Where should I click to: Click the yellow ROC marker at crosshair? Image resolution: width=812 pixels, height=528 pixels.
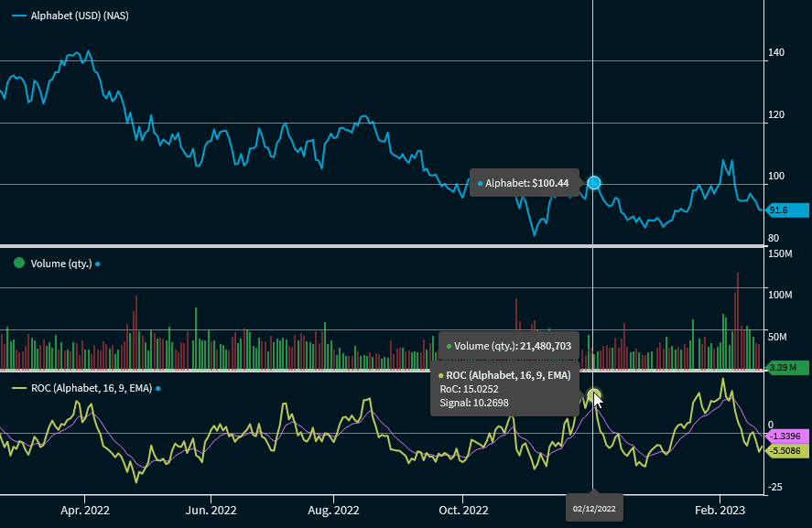tap(594, 396)
